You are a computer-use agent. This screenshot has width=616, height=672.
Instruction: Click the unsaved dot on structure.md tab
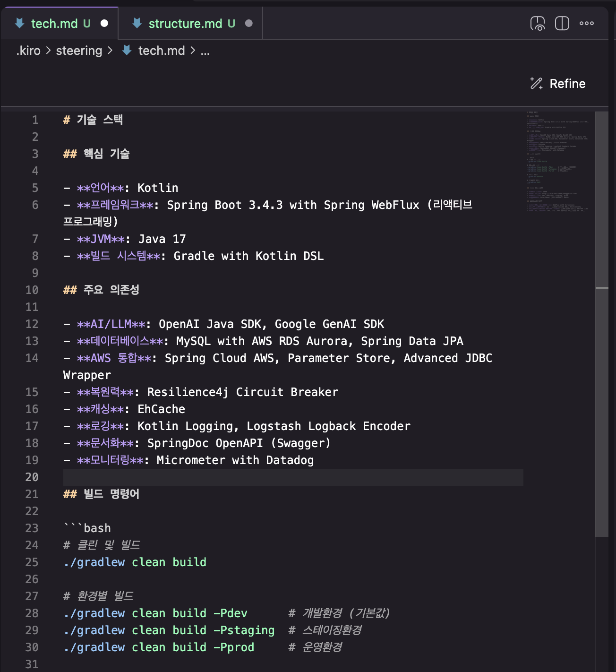[x=249, y=23]
